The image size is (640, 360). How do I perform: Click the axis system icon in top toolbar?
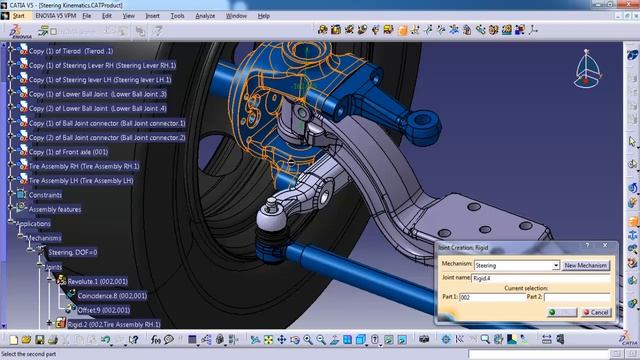[x=533, y=30]
